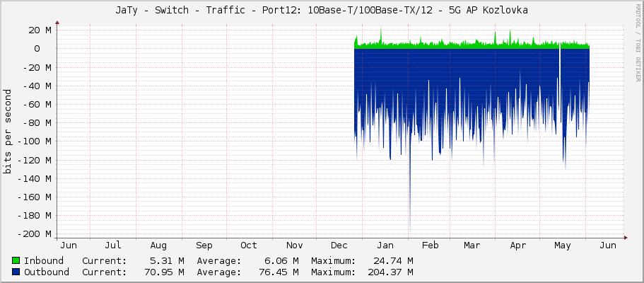The image size is (644, 283).
Task: Click the 'Aug' x-axis month label
Action: (158, 246)
